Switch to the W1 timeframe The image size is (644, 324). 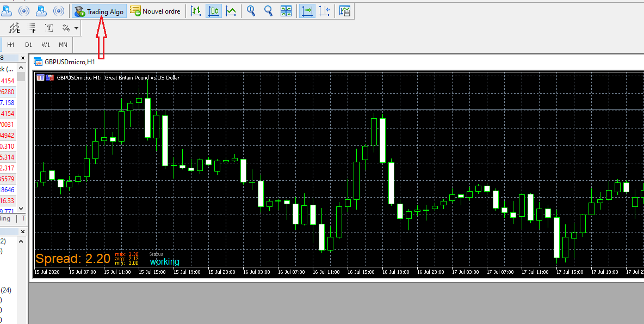pyautogui.click(x=46, y=45)
